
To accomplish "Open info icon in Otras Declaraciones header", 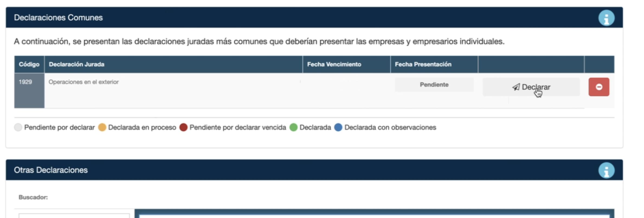I will coord(606,170).
